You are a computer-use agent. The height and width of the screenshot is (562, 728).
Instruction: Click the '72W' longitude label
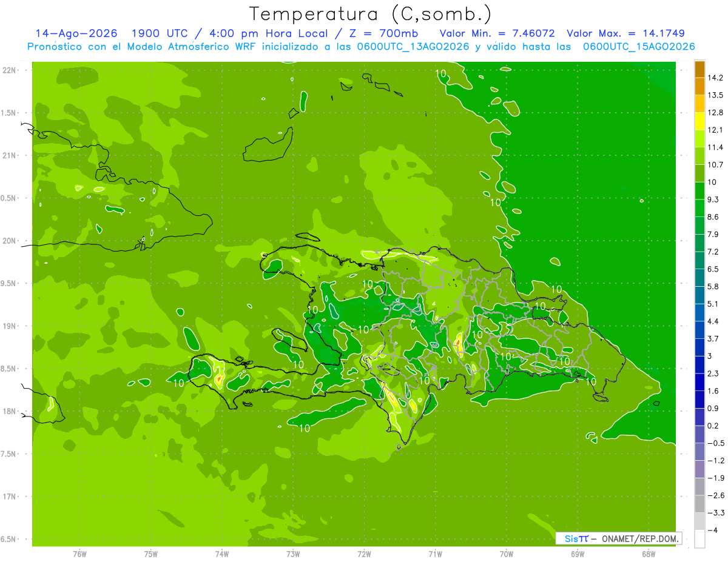365,554
